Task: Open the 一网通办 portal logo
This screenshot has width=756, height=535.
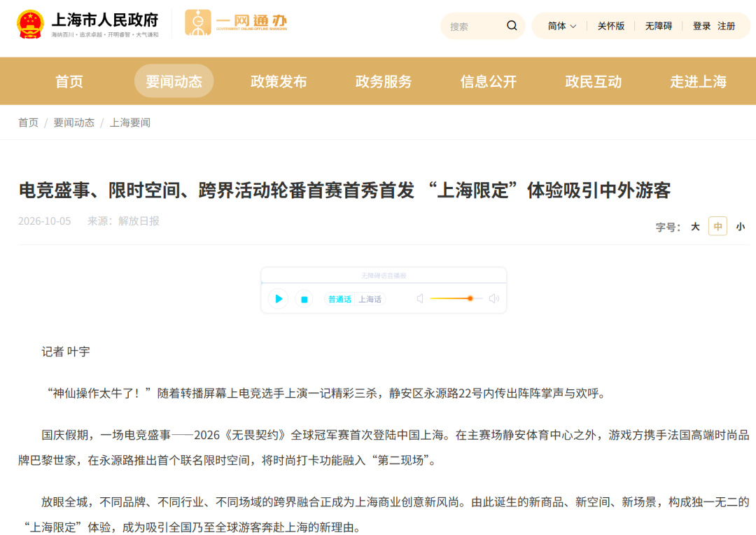Action: coord(236,22)
